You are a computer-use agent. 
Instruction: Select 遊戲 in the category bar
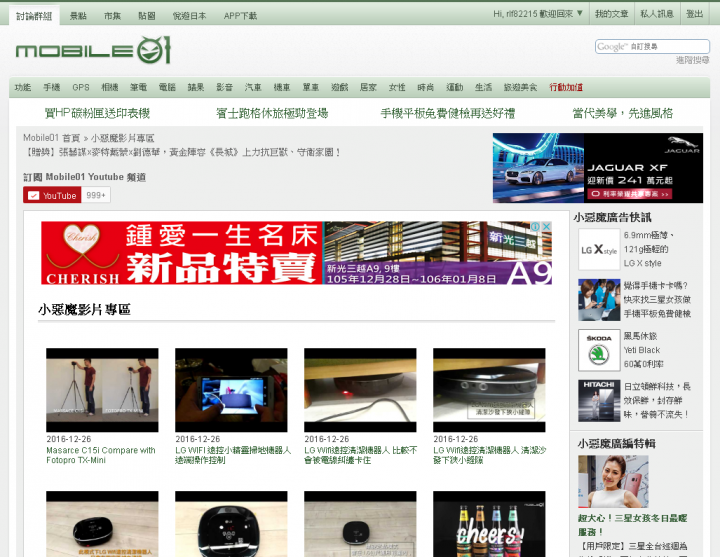pyautogui.click(x=340, y=87)
